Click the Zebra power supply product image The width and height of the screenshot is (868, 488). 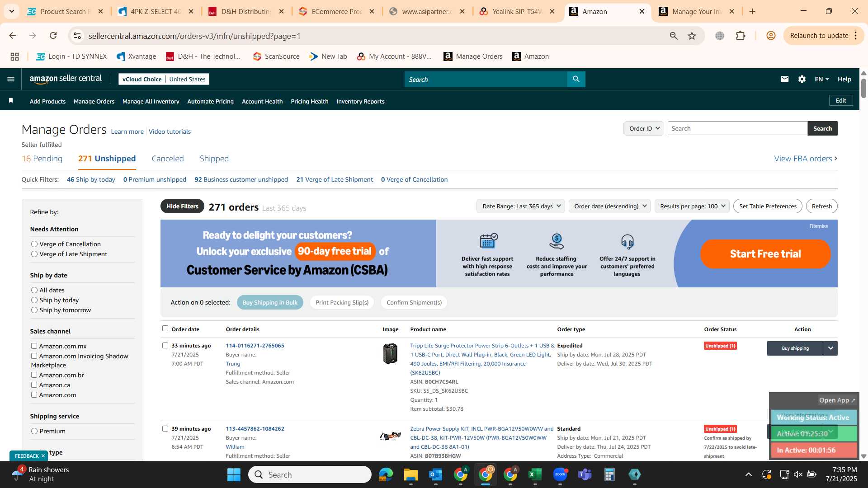[x=390, y=436]
